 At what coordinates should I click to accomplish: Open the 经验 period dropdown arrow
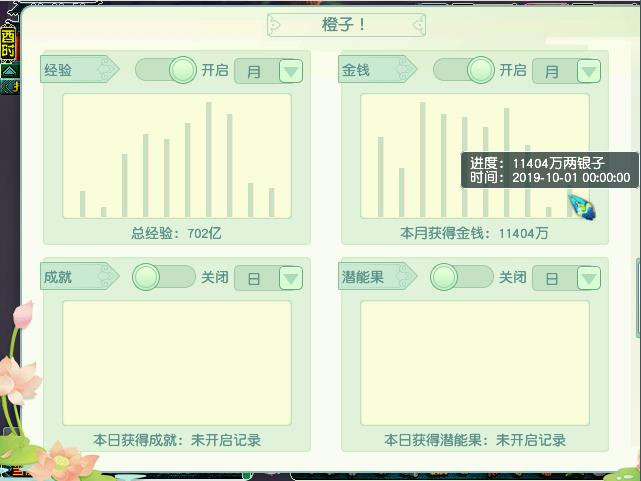[291, 72]
